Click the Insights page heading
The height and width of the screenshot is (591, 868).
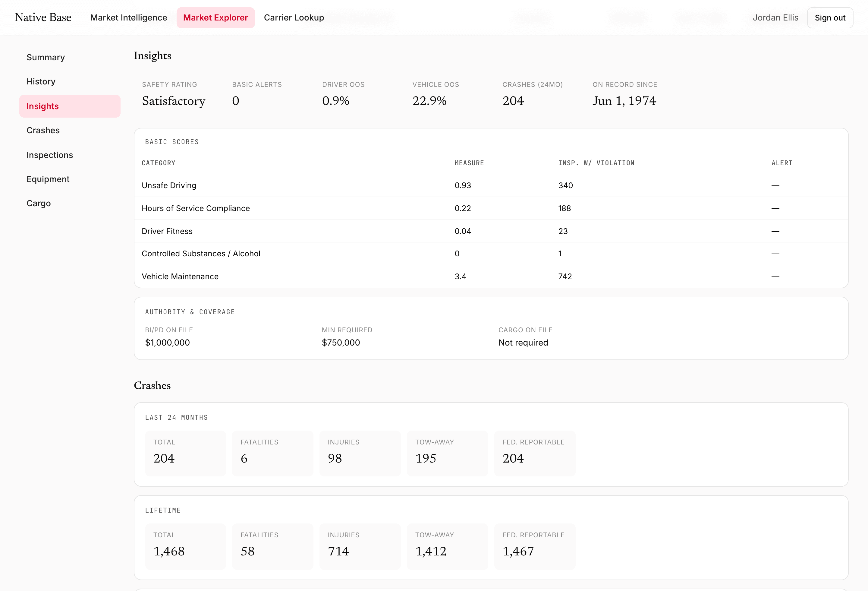[153, 56]
